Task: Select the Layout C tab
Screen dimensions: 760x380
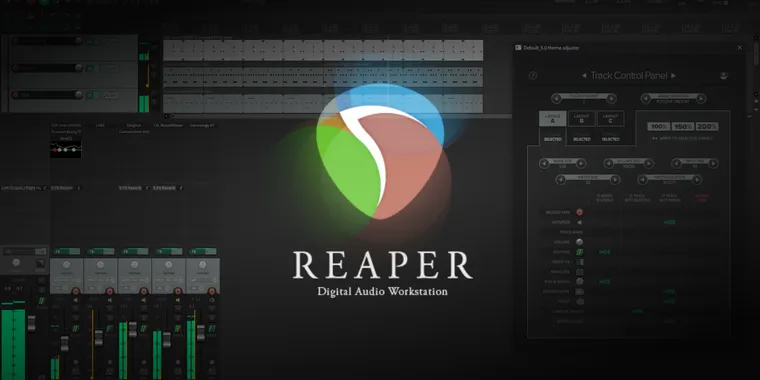Action: [610, 118]
